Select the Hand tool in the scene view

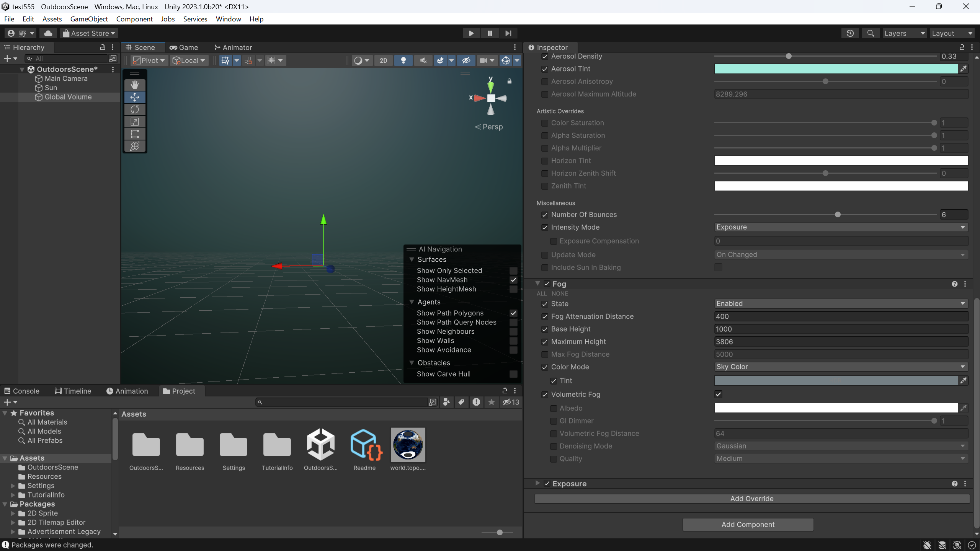135,85
